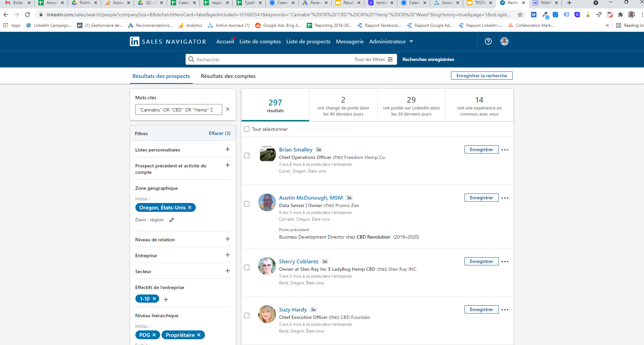
Task: Select the Austin McDonough result checkbox
Action: tap(247, 204)
